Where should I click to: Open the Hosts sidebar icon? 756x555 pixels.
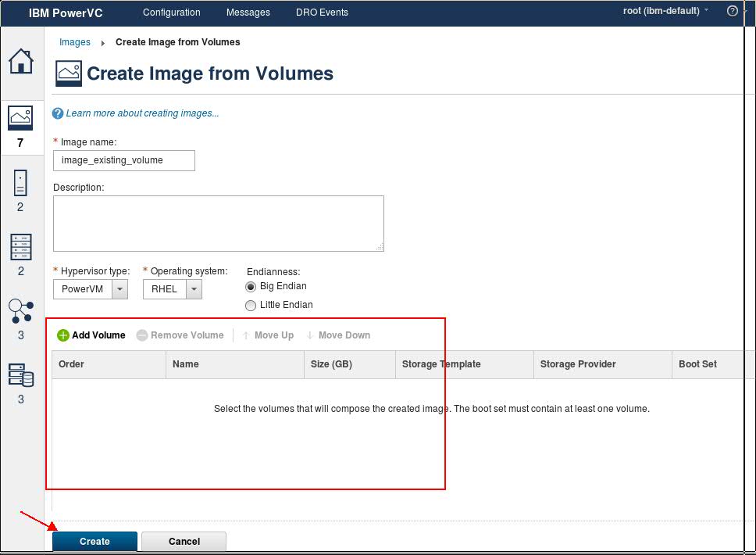pos(21,247)
